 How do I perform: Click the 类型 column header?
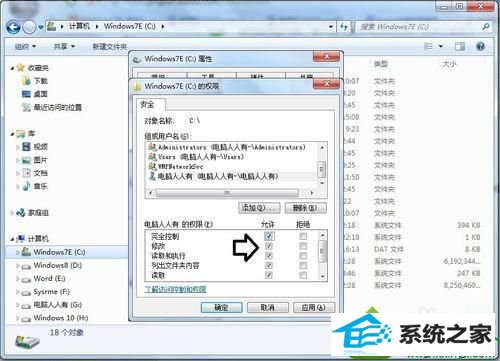(381, 64)
